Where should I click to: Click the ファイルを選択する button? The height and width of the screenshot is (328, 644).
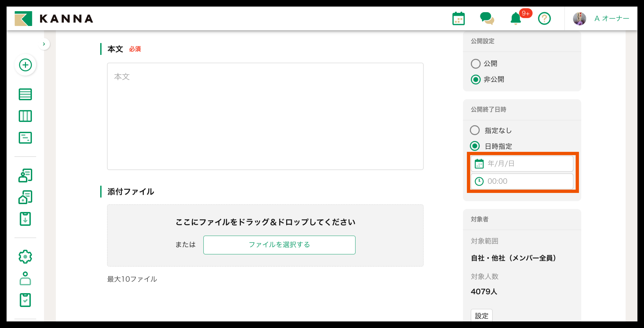coord(279,245)
